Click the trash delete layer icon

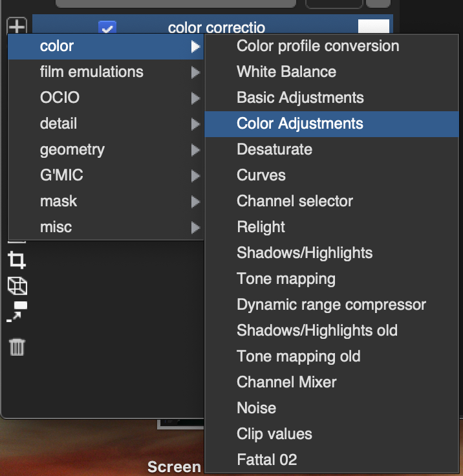click(17, 347)
